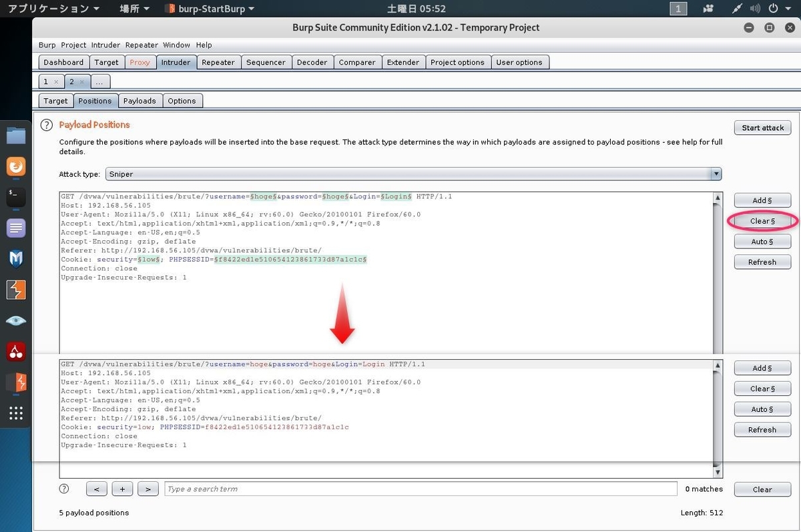The width and height of the screenshot is (801, 532).
Task: Select the Options sub-tab of Intruder
Action: click(x=182, y=101)
